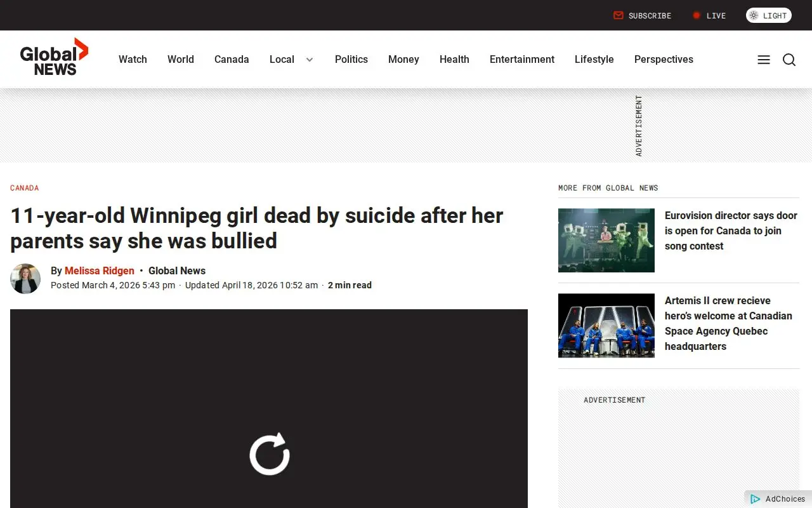Click the Canada category label above headline
Screen dimensions: 812x508
pyautogui.click(x=25, y=188)
